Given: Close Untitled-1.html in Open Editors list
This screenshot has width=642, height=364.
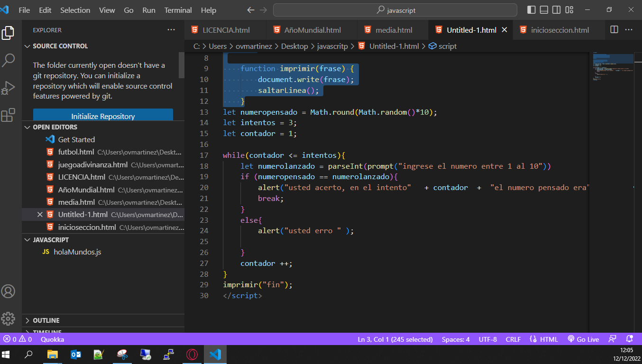Looking at the screenshot, I should click(40, 215).
